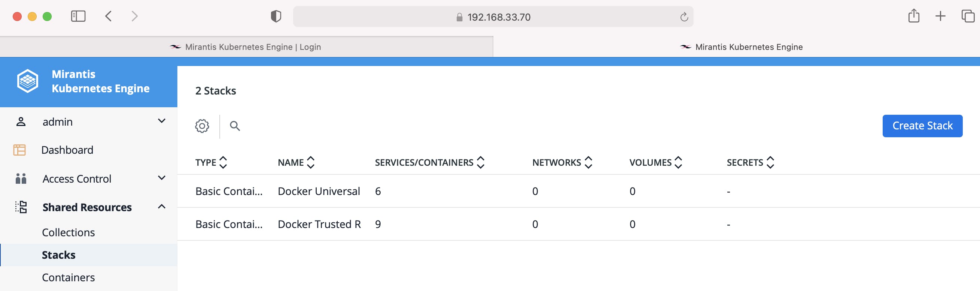Expand the Access Control section
The image size is (980, 291).
161,178
